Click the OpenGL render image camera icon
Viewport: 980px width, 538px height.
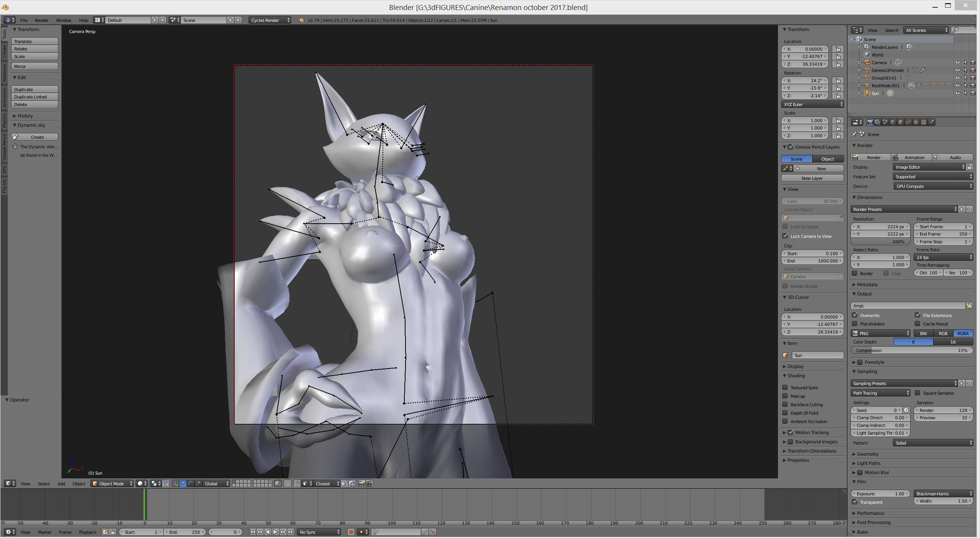pyautogui.click(x=361, y=483)
